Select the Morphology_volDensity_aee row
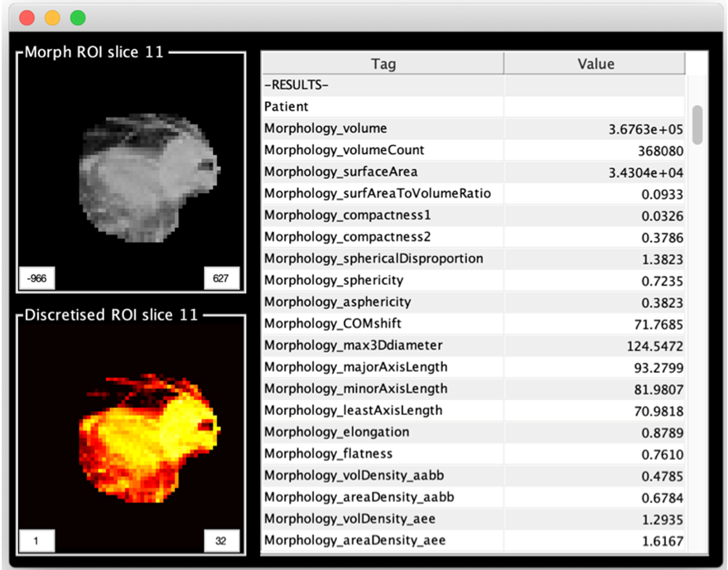728x570 pixels. (474, 519)
